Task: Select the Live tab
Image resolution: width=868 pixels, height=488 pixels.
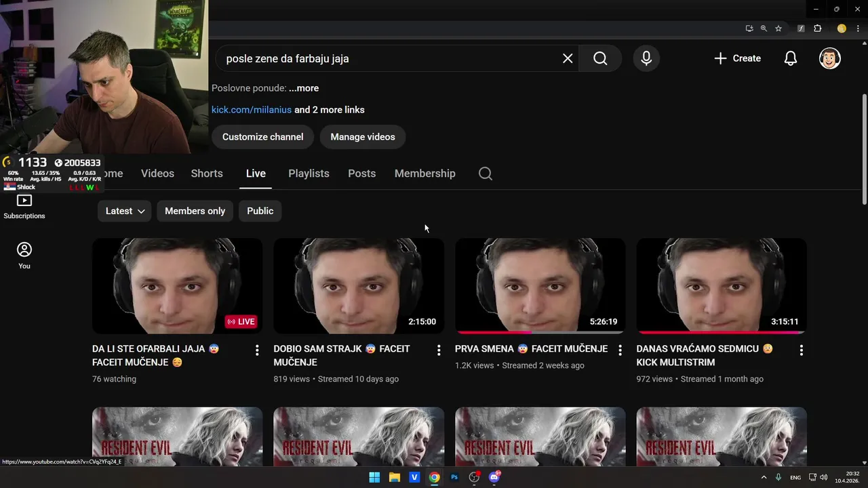Action: coord(256,174)
